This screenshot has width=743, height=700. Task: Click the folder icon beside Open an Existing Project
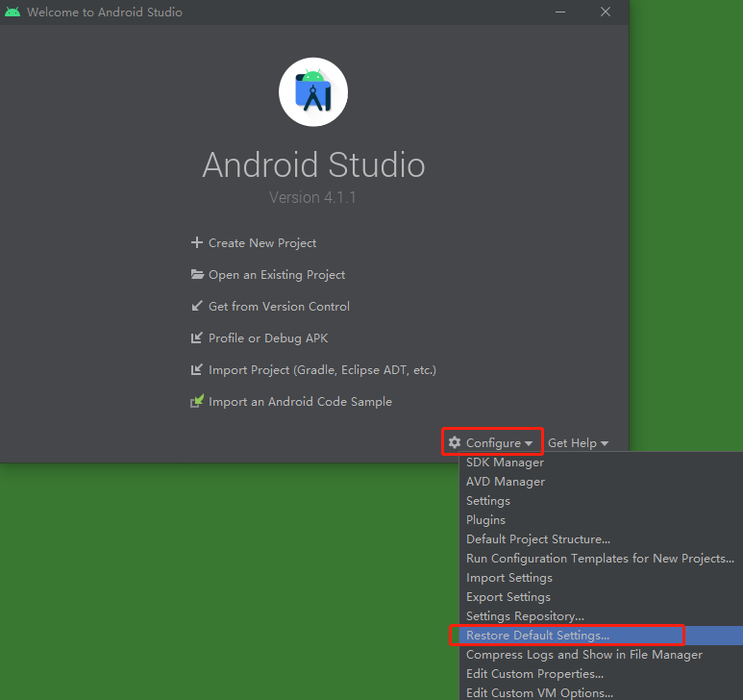197,274
